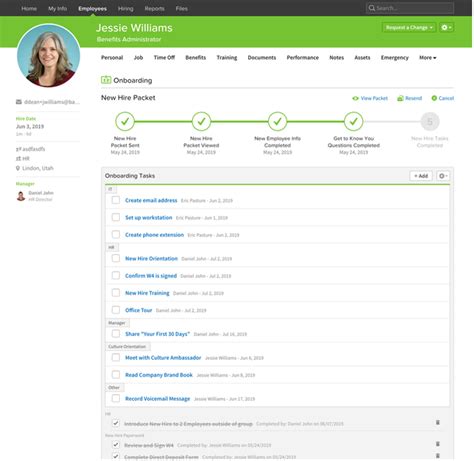Click the Resend packet icon

point(400,98)
